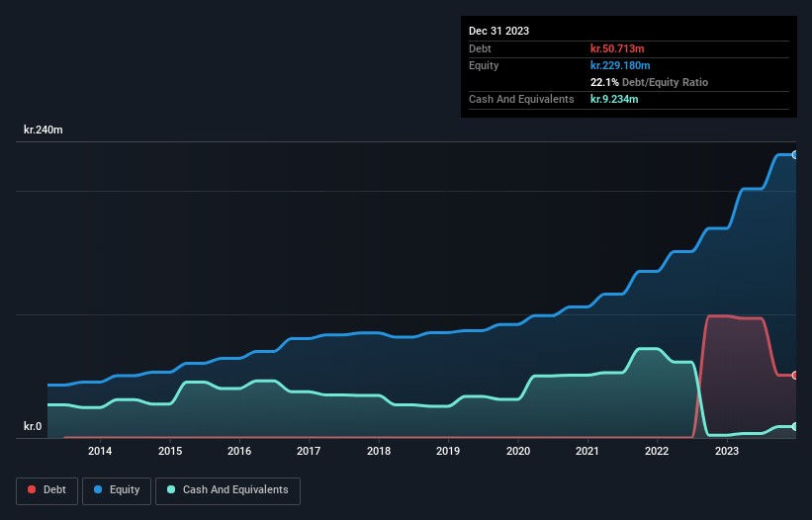Toggle the Cash And Equivalents legend button
Screen dimensions: 812x520
click(x=227, y=490)
